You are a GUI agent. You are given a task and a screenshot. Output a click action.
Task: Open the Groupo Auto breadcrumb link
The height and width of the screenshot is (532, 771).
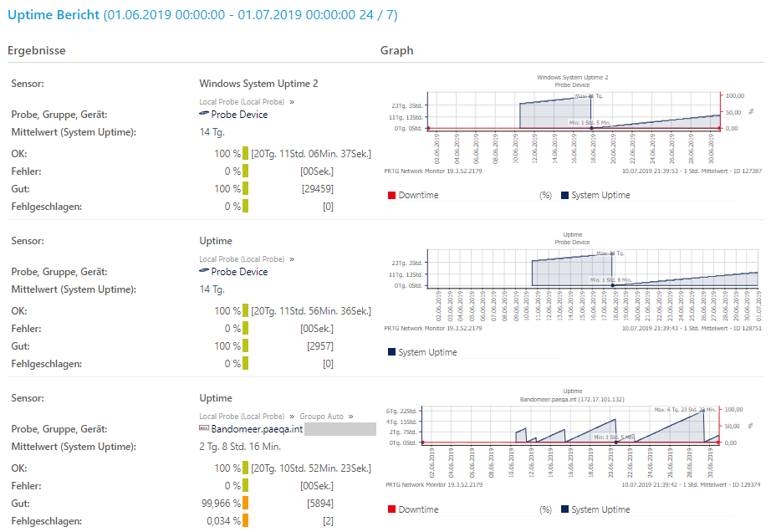[322, 417]
